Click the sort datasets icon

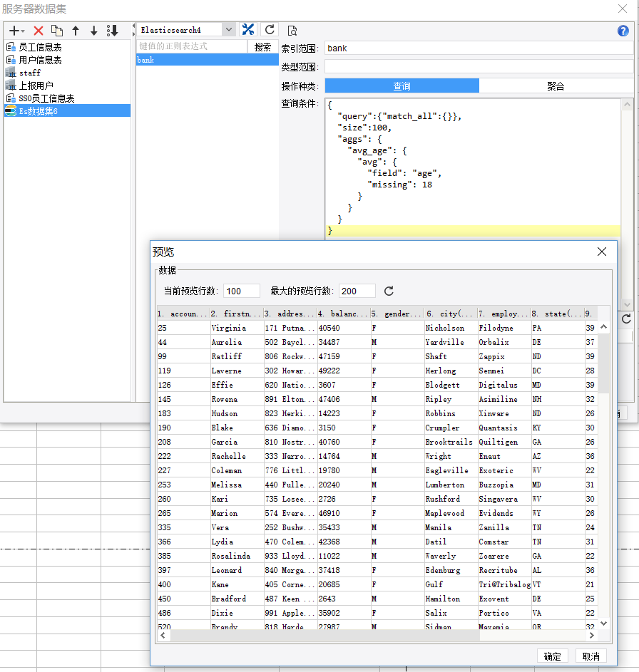113,31
